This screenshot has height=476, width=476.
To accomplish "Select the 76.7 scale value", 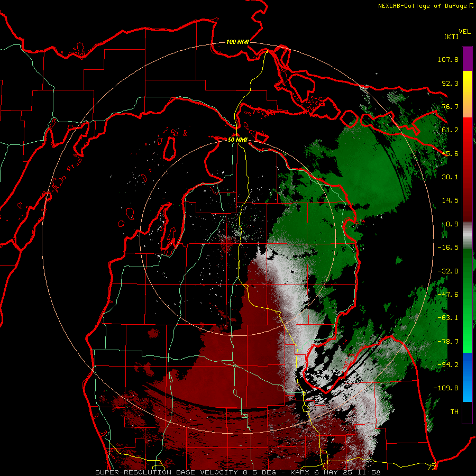I will coord(450,106).
